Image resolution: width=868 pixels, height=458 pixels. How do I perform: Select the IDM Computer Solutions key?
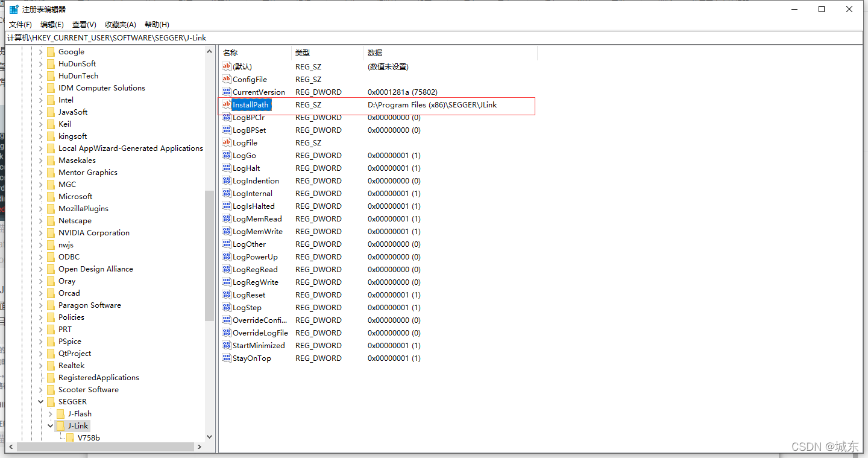[x=102, y=87]
